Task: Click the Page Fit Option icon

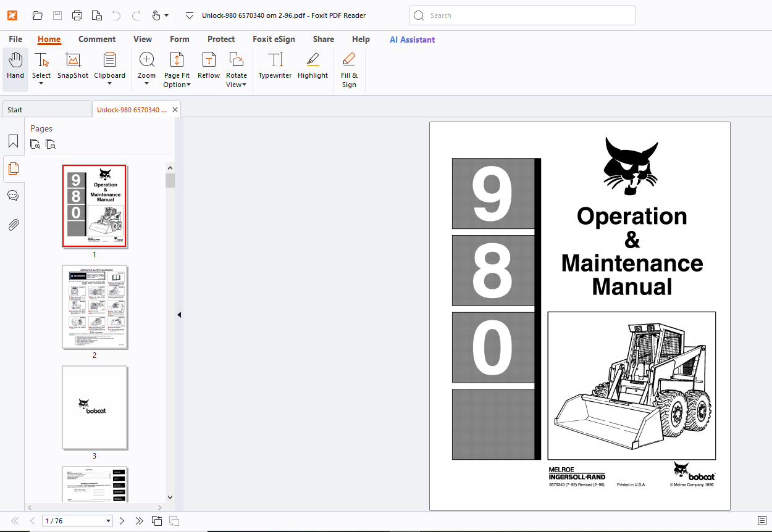Action: point(177,60)
